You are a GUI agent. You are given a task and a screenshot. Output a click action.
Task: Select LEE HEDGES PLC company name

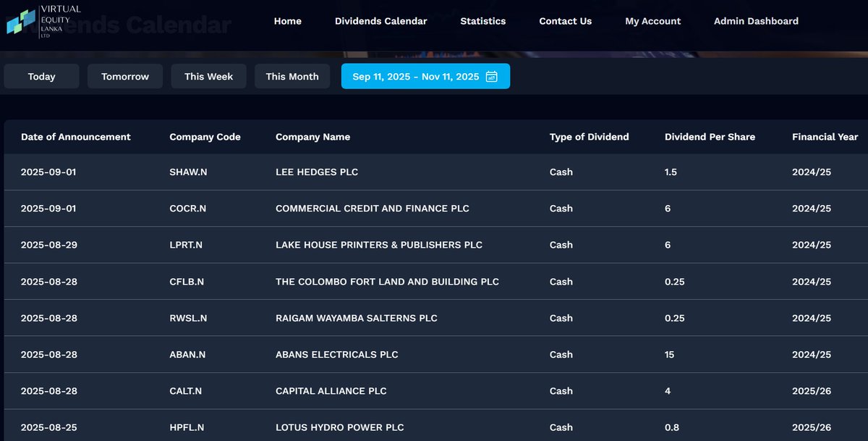(317, 172)
